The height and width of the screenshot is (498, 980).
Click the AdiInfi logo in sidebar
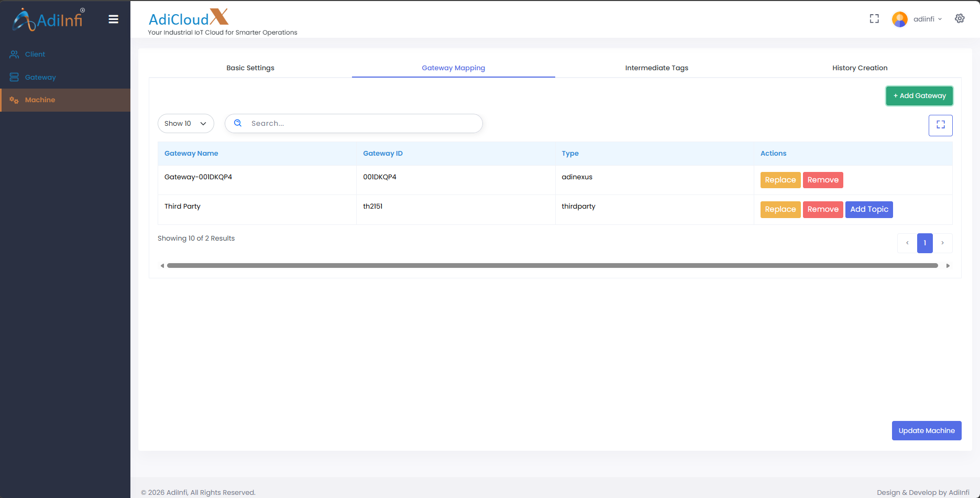click(x=49, y=19)
